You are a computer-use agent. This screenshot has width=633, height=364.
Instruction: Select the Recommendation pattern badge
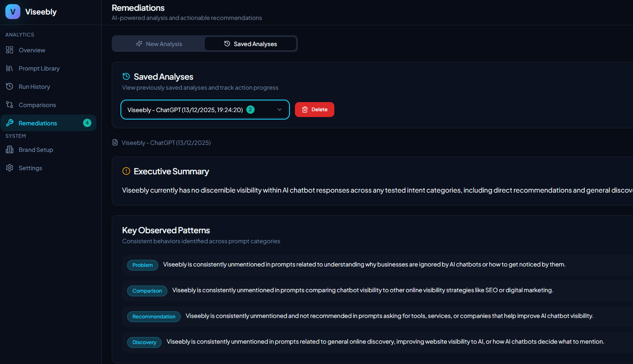[x=154, y=316]
